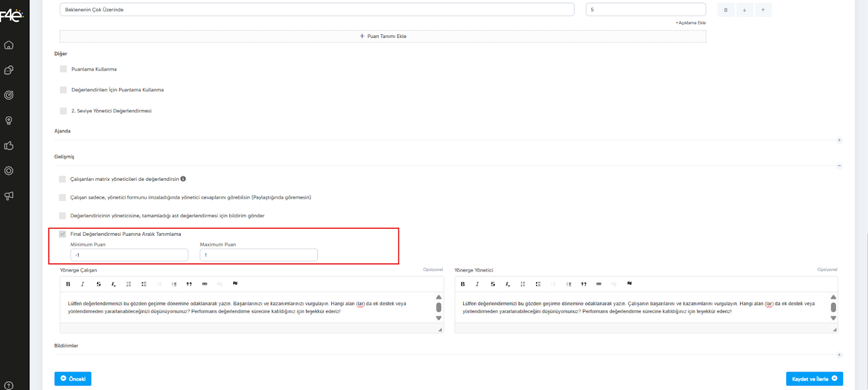Move the score definition row down
The image size is (868, 390).
(x=744, y=10)
